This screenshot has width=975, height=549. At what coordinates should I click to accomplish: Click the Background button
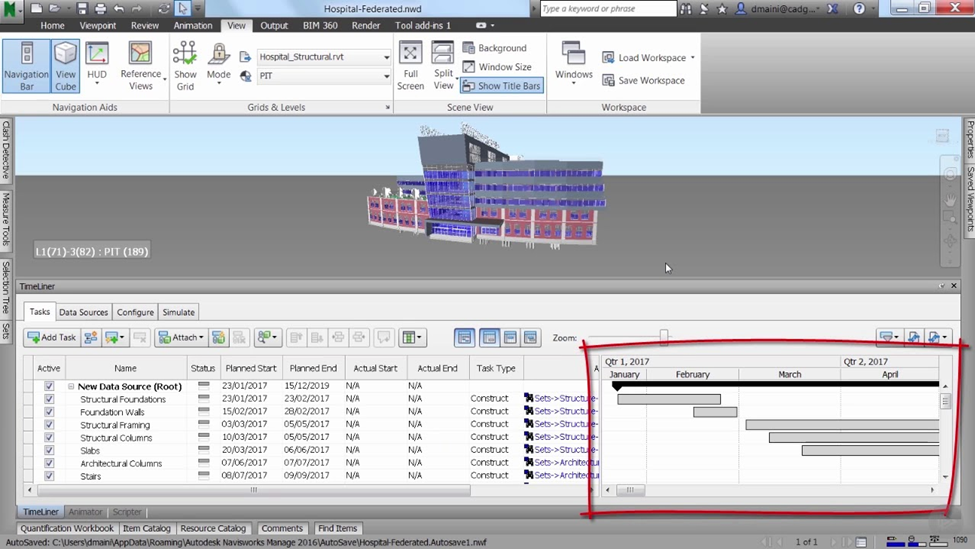tap(494, 48)
